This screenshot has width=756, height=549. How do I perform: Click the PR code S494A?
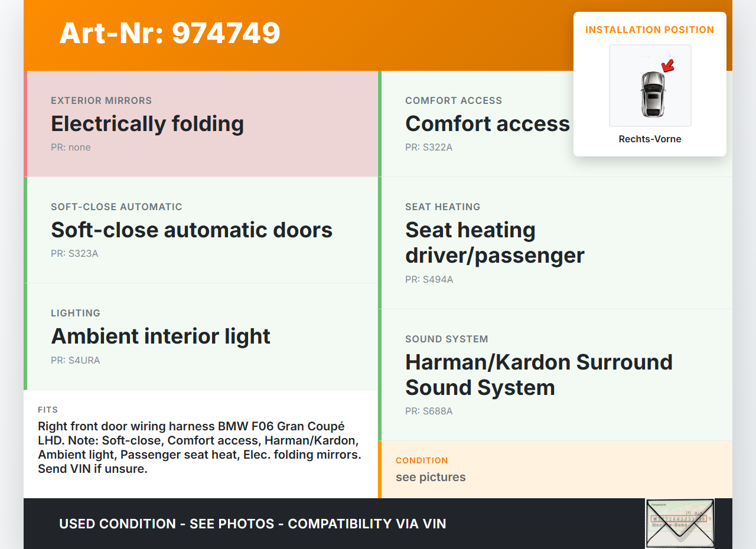(x=429, y=280)
